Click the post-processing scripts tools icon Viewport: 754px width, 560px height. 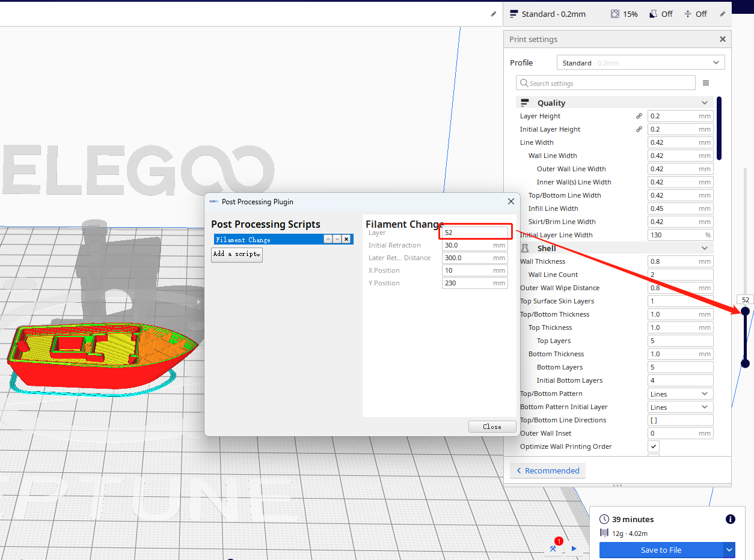click(x=553, y=549)
